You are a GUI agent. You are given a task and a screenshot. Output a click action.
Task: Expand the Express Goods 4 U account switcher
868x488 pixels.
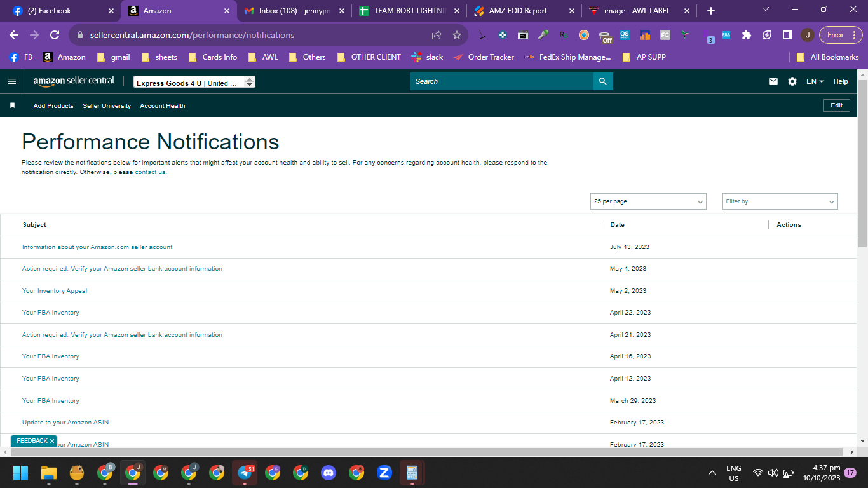194,83
